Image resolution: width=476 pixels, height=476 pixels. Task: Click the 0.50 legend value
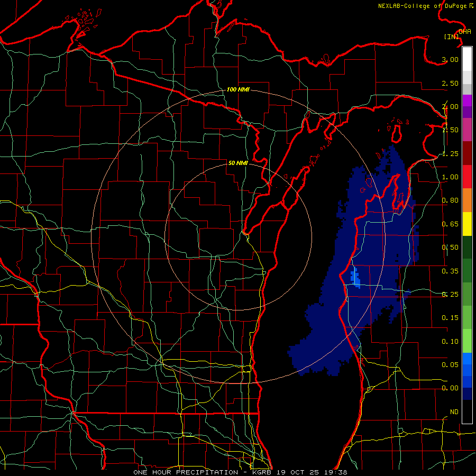click(x=450, y=248)
